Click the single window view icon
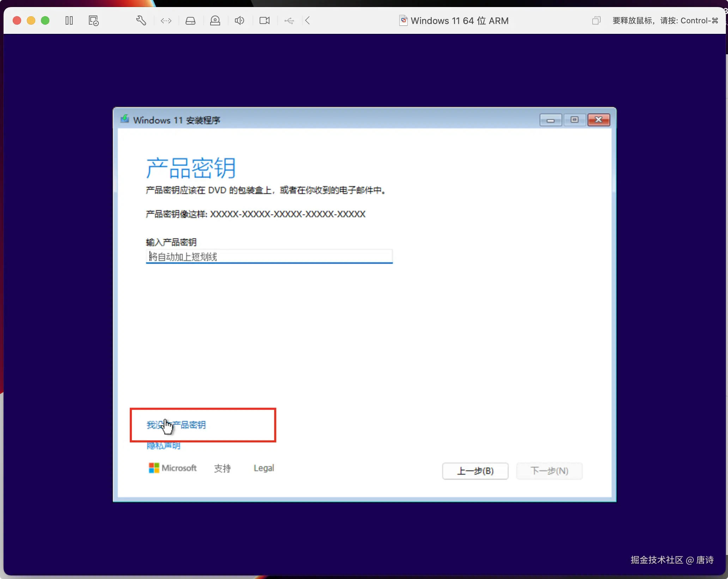This screenshot has height=579, width=728. (x=596, y=20)
